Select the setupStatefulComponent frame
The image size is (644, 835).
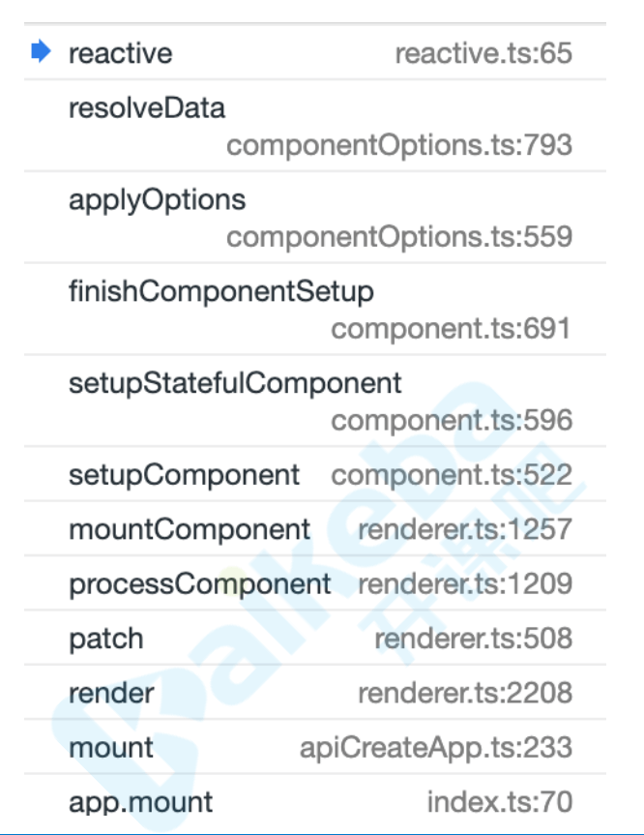coord(315,401)
